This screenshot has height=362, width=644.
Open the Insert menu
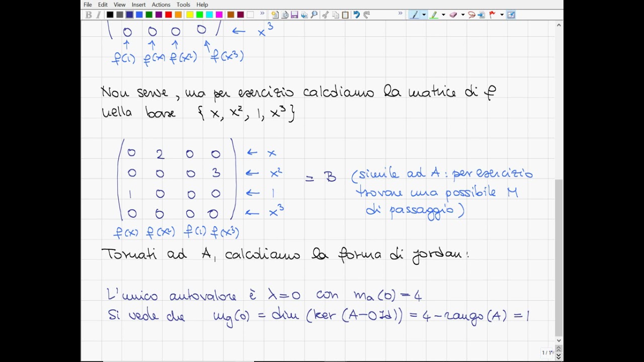point(138,5)
